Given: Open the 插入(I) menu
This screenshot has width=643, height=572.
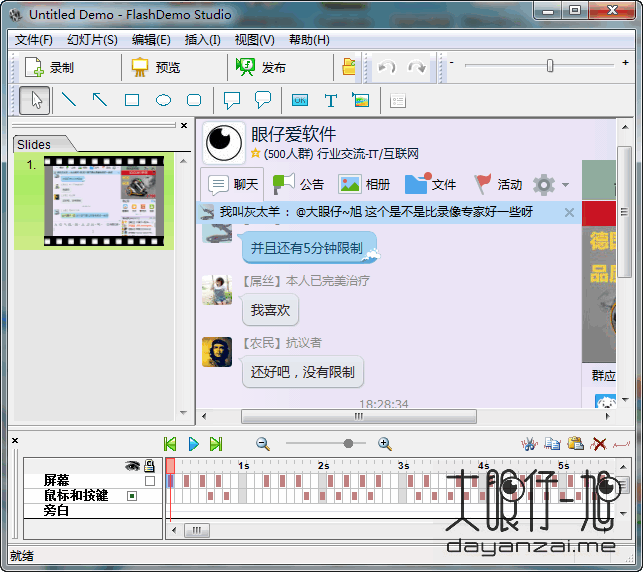Looking at the screenshot, I should (x=203, y=40).
